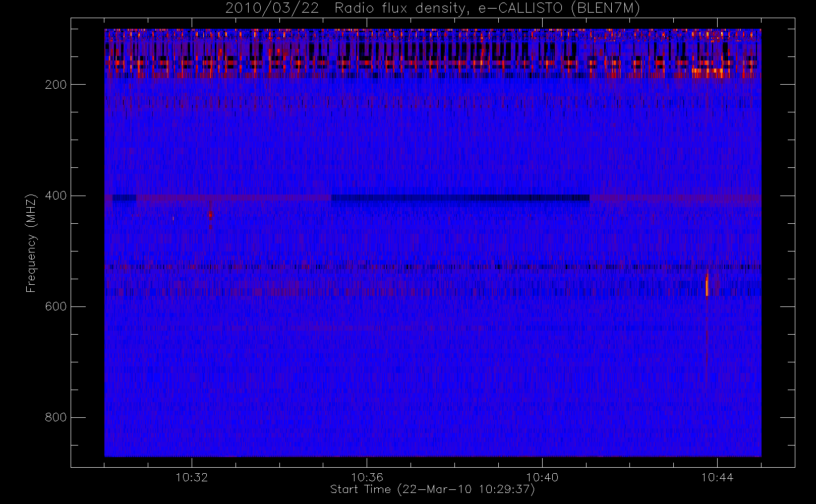Screen dimensions: 816x504
Task: Click the '800' frequency axis label
Action: coord(55,417)
